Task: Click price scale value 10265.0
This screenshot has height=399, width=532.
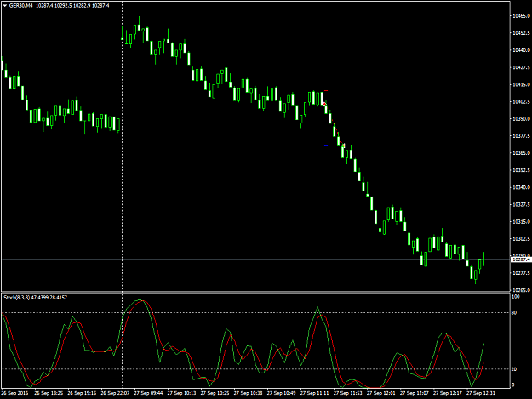Action: [x=522, y=290]
